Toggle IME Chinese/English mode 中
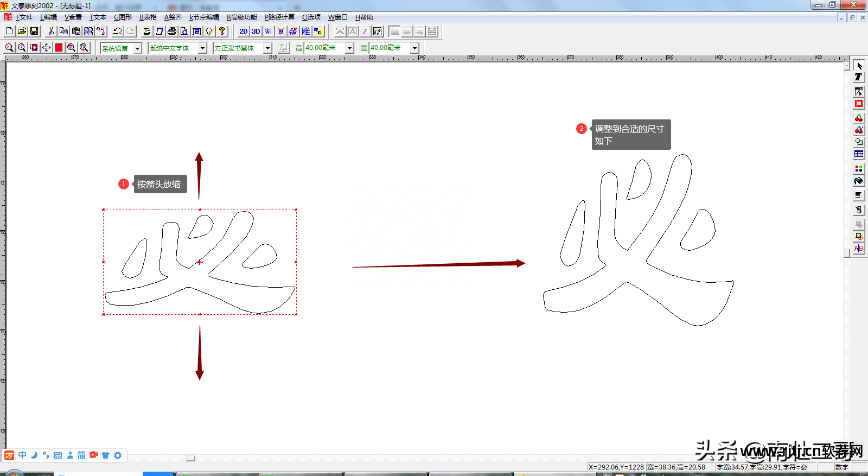868x476 pixels. (x=22, y=455)
